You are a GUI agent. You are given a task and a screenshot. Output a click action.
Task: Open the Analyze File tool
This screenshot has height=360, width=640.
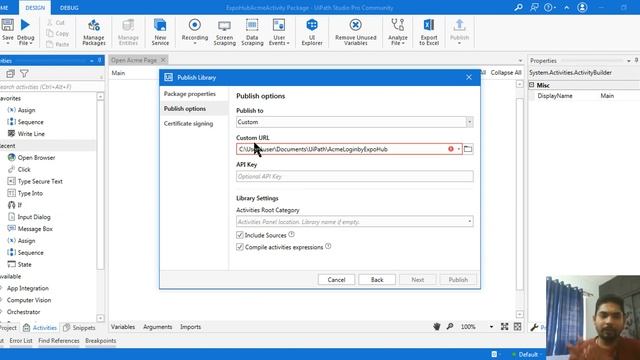point(398,32)
